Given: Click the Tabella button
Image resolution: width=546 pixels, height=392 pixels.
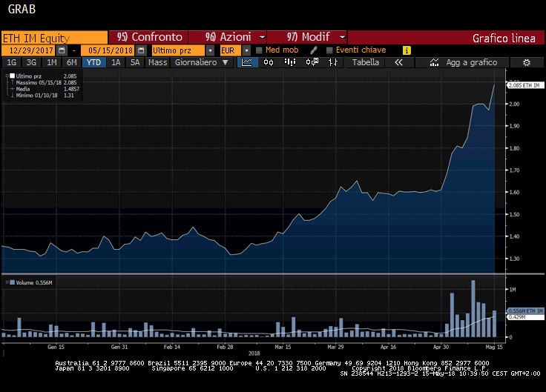Looking at the screenshot, I should tap(365, 63).
